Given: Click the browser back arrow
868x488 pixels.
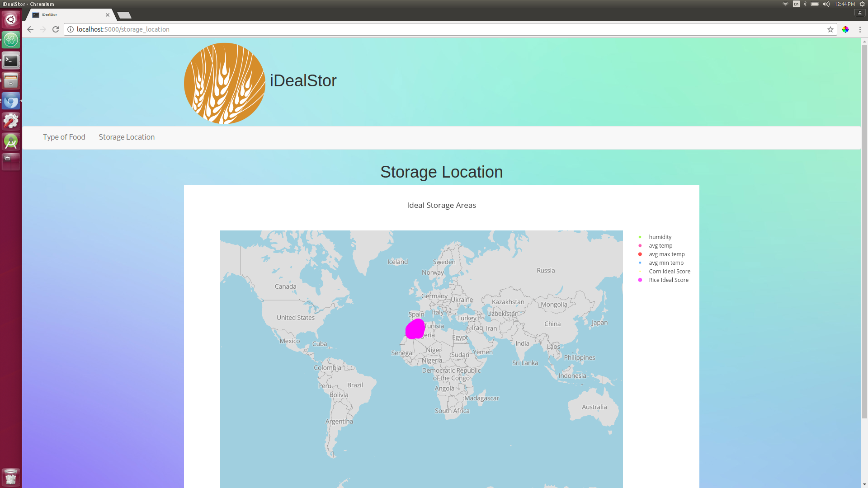Looking at the screenshot, I should coord(30,29).
